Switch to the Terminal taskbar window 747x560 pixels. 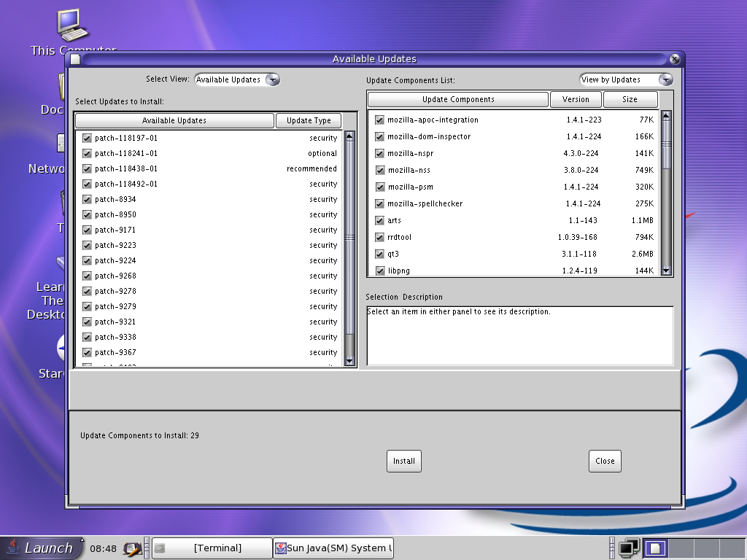click(x=212, y=548)
